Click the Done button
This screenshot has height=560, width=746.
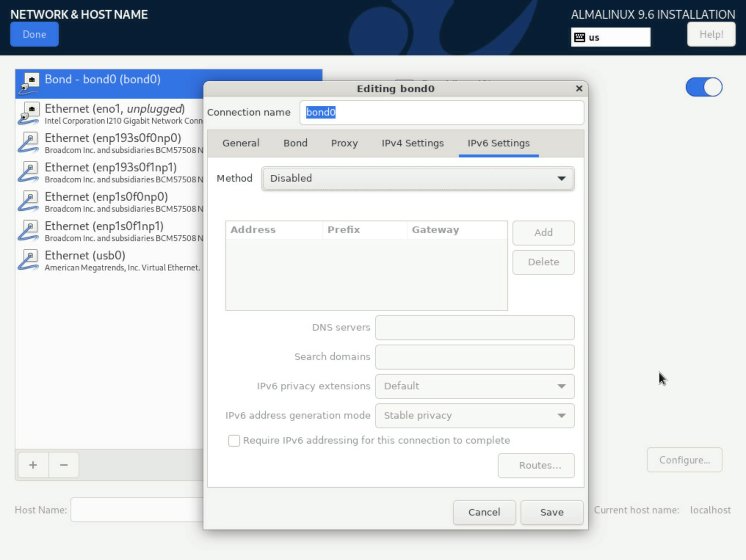(35, 34)
